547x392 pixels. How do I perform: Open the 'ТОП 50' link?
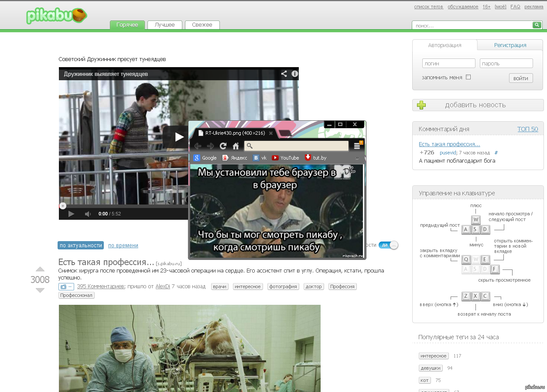528,129
